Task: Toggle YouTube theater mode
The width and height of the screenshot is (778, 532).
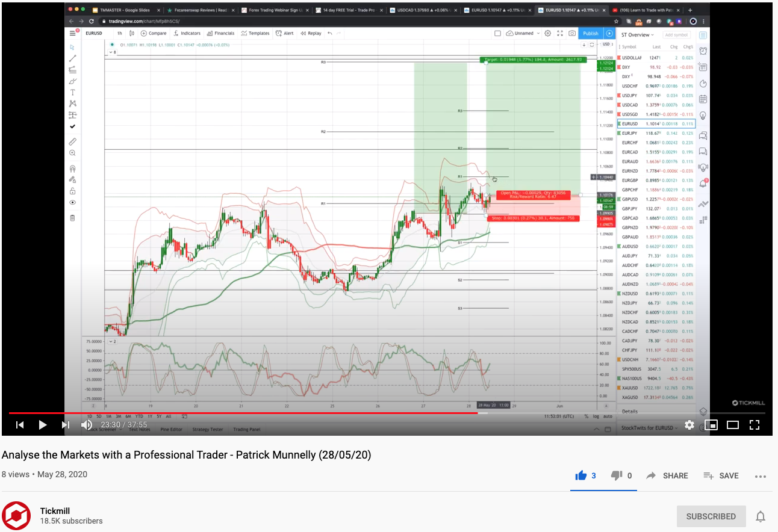Action: tap(733, 425)
